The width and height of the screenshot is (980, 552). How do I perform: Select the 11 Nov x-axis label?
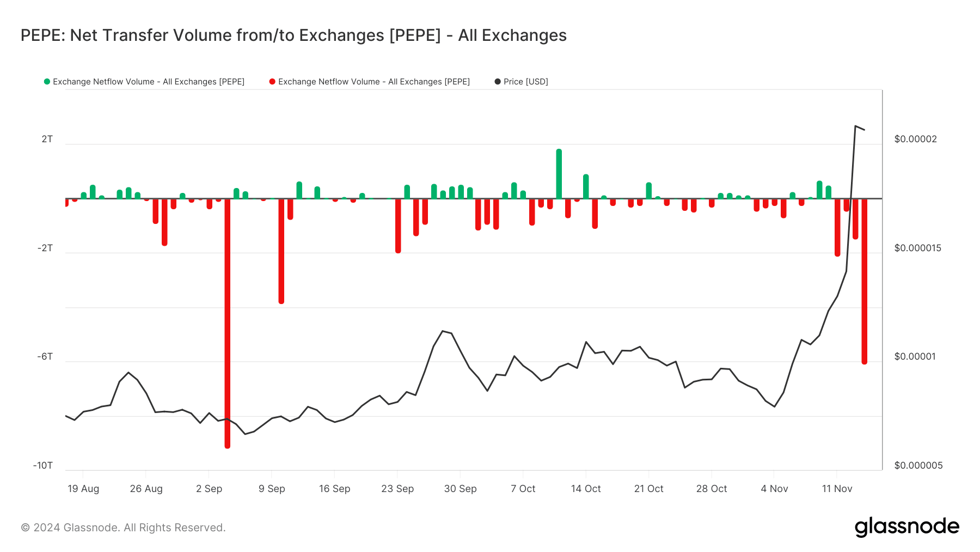tap(837, 489)
